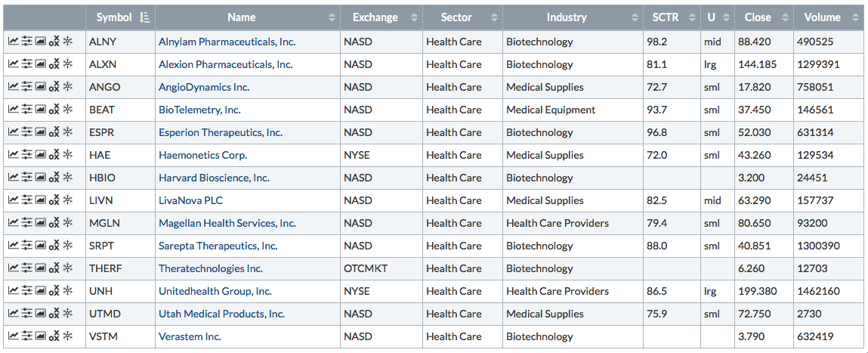This screenshot has height=353, width=868.
Task: Follow the Unitedhealth Group, Inc. link
Action: tap(215, 292)
